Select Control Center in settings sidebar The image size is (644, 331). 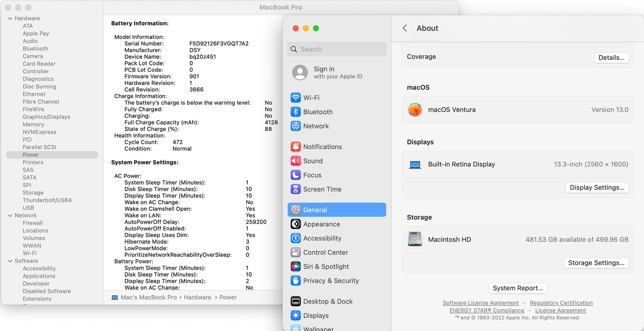click(x=325, y=252)
